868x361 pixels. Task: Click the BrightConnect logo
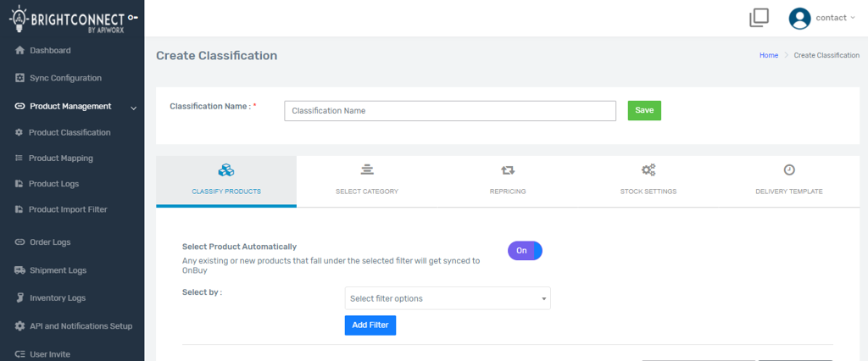73,19
